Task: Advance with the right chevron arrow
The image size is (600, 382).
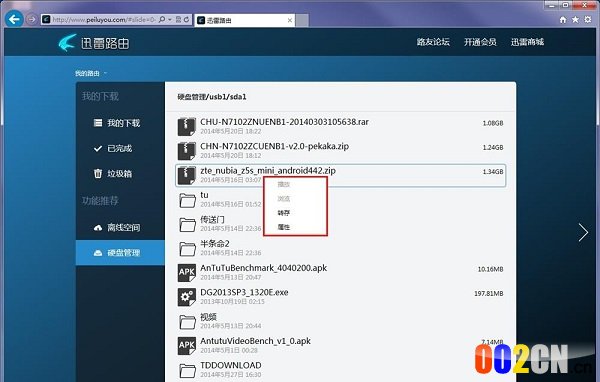Action: (583, 232)
